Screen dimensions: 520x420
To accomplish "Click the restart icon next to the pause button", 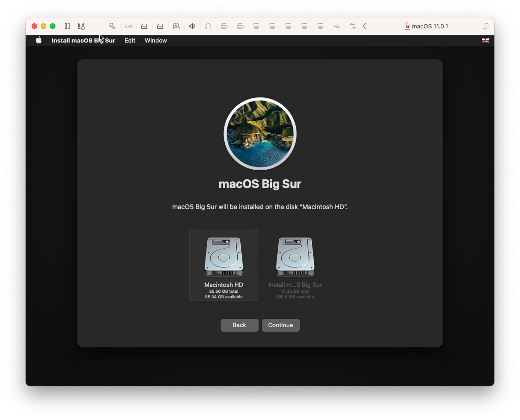I will [x=81, y=26].
